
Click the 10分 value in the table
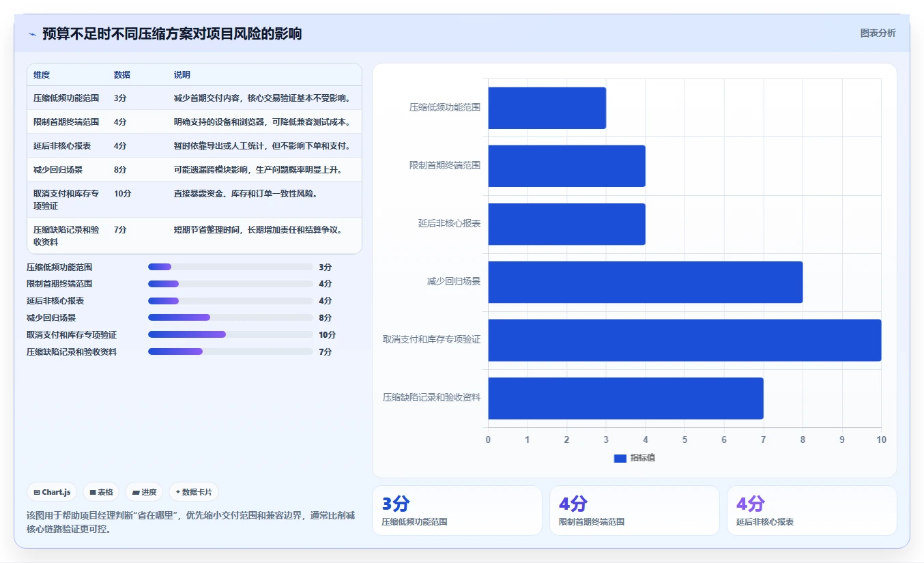click(x=123, y=194)
